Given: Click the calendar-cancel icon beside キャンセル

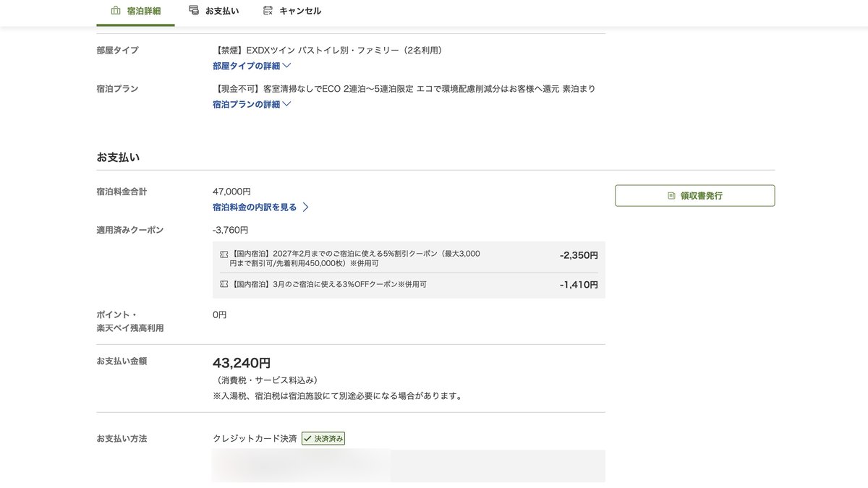Looking at the screenshot, I should click(268, 10).
